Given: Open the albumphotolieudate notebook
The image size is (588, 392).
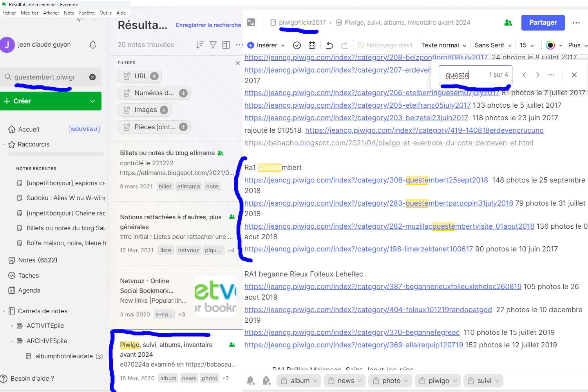Looking at the screenshot, I should pyautogui.click(x=64, y=356).
